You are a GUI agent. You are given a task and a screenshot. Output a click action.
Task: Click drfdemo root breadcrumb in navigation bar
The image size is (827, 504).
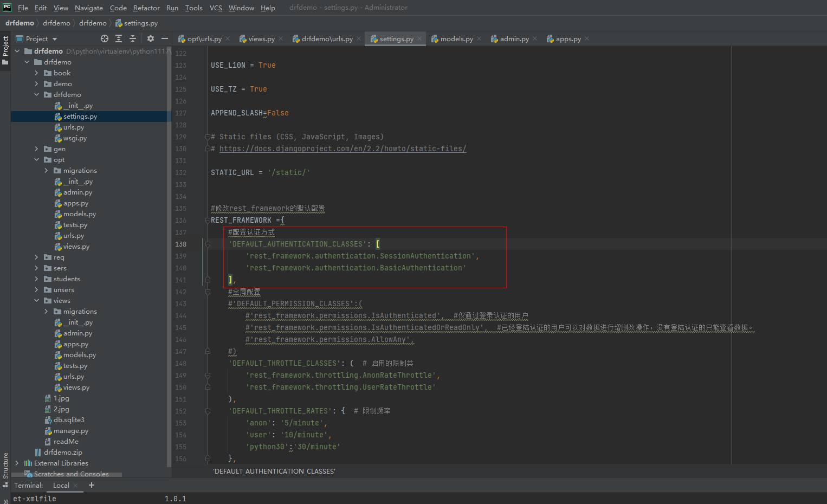pyautogui.click(x=20, y=23)
